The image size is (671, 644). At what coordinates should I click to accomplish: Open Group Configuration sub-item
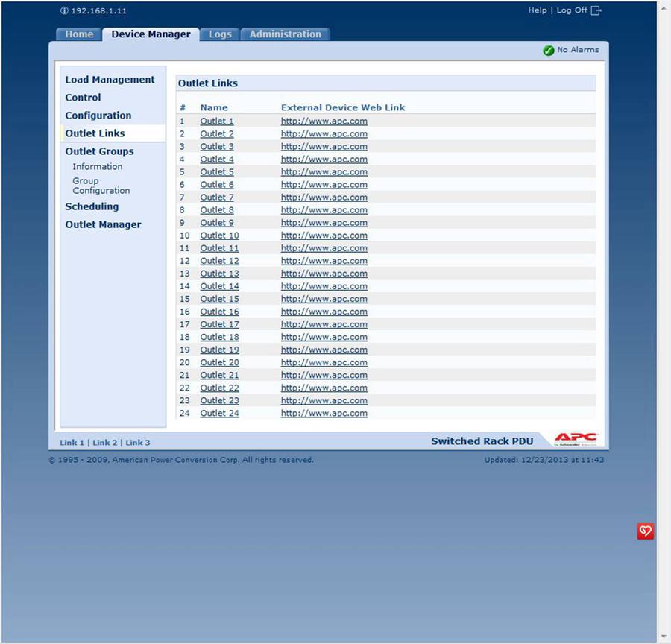point(101,186)
